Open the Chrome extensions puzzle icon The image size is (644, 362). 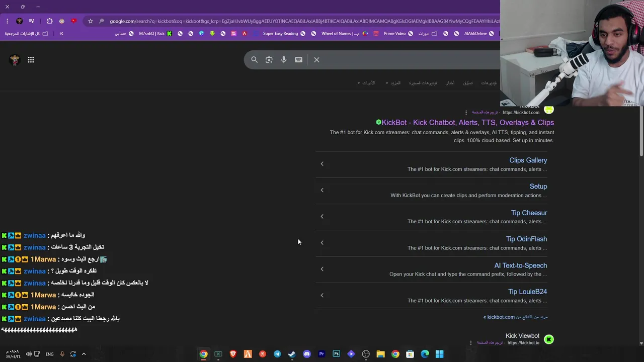(x=49, y=21)
